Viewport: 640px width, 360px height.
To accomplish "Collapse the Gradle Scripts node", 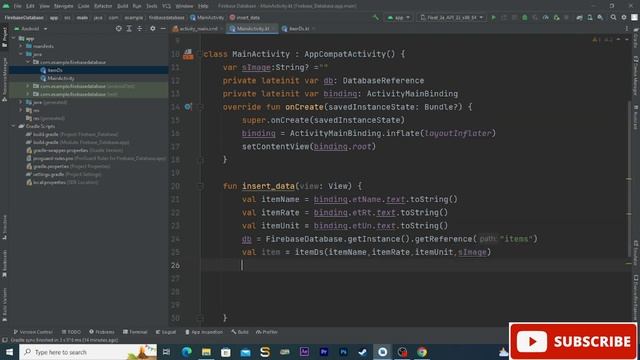I will pos(14,126).
